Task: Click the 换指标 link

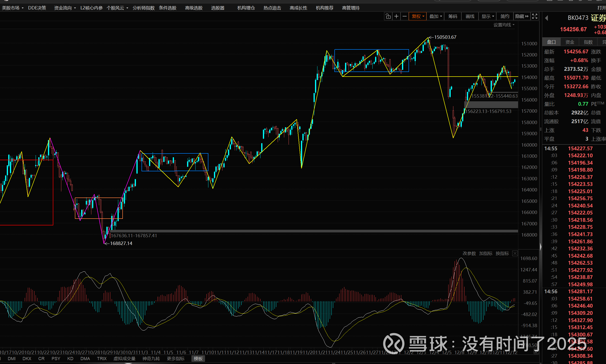Action: (502, 253)
